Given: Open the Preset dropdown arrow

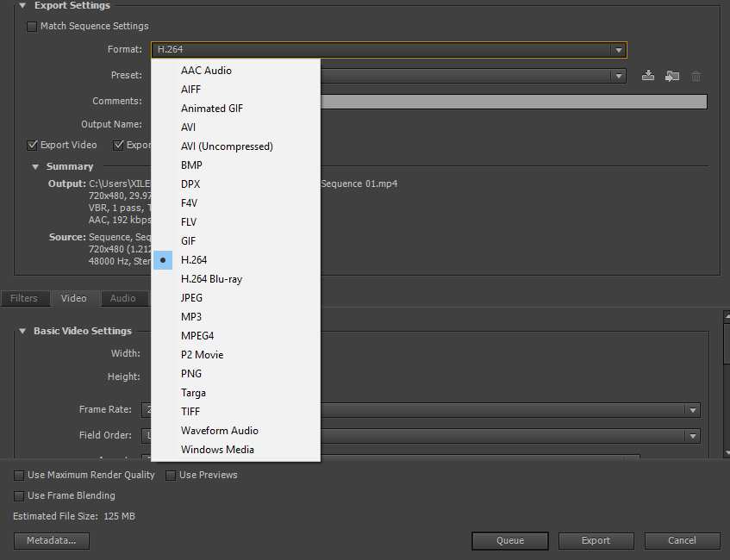Looking at the screenshot, I should point(618,76).
